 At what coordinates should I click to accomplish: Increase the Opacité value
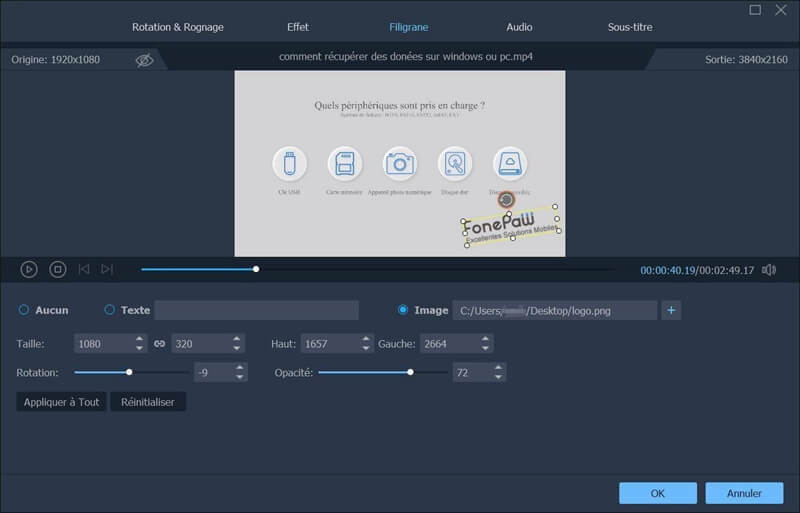click(498, 368)
